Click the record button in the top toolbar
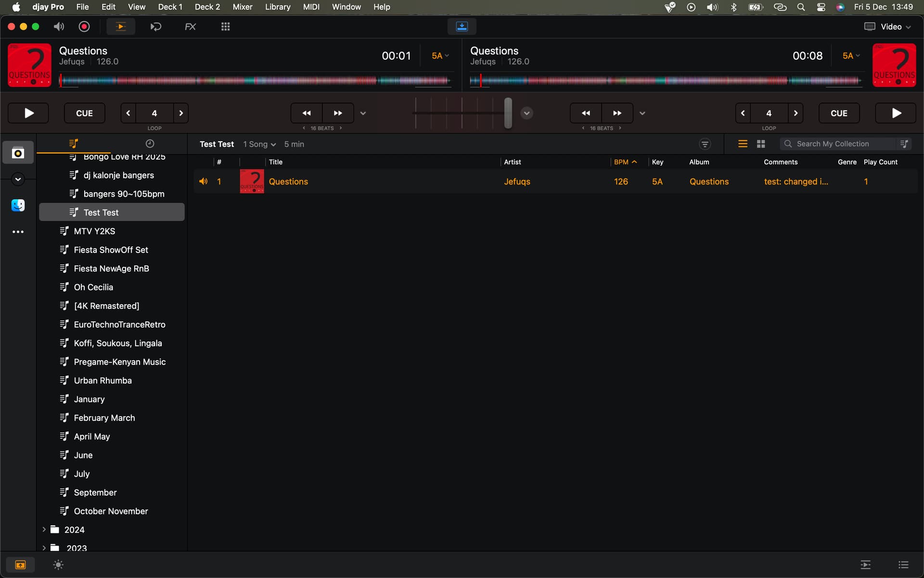The image size is (924, 578). click(84, 26)
